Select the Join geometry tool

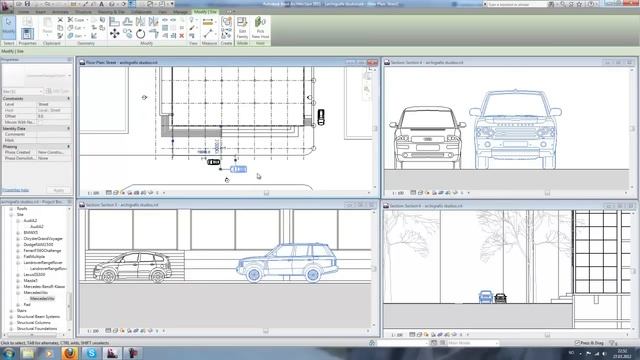pos(76,36)
